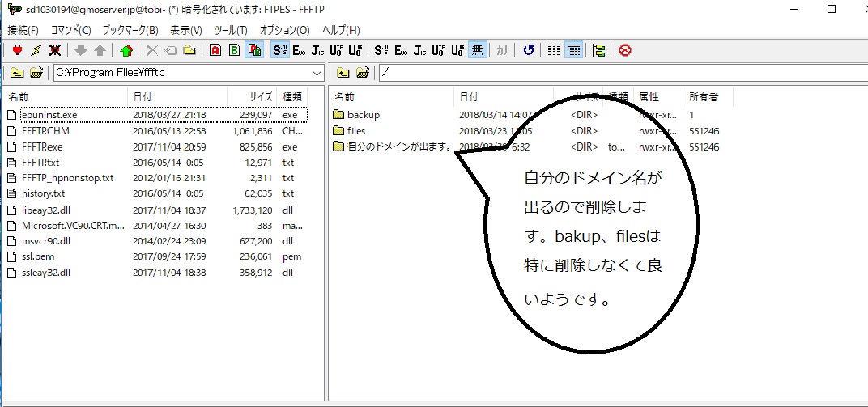Switch transfer mode to ASCII (A icon)
This screenshot has height=407, width=868.
click(215, 50)
